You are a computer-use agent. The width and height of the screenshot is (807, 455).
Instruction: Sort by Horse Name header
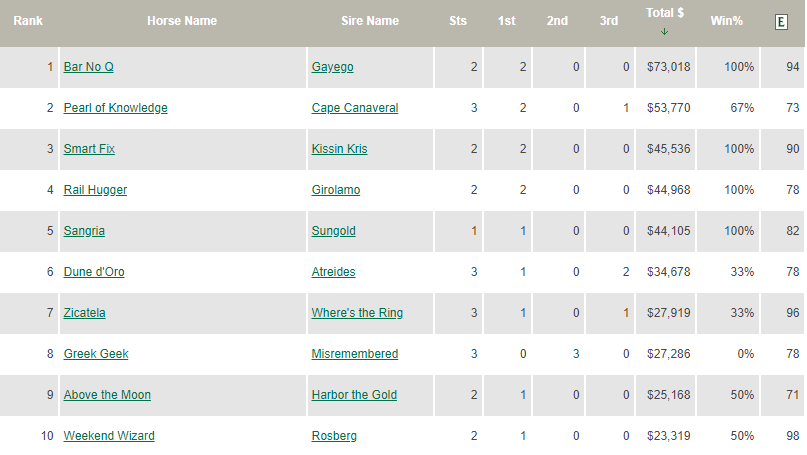(182, 21)
